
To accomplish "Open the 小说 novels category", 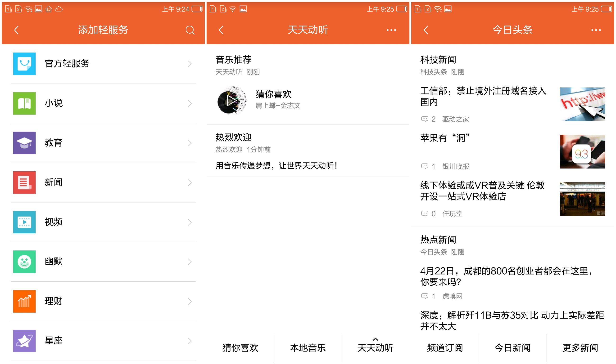I will [25, 103].
